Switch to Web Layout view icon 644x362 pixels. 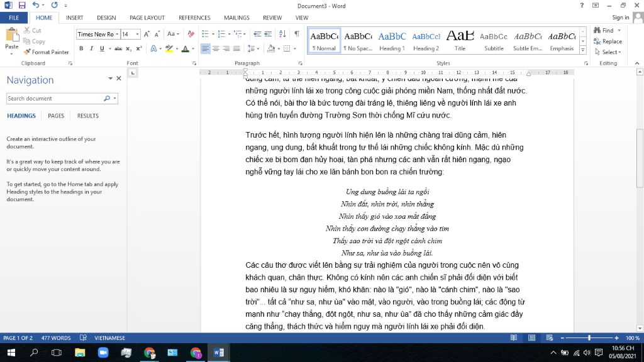point(550,337)
